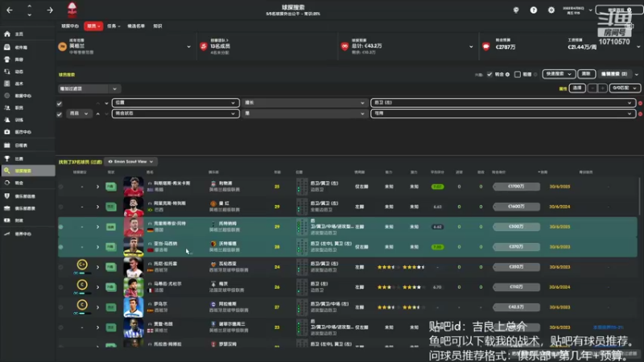
Task: Switch to the 知识 knowledge tab
Action: click(158, 26)
